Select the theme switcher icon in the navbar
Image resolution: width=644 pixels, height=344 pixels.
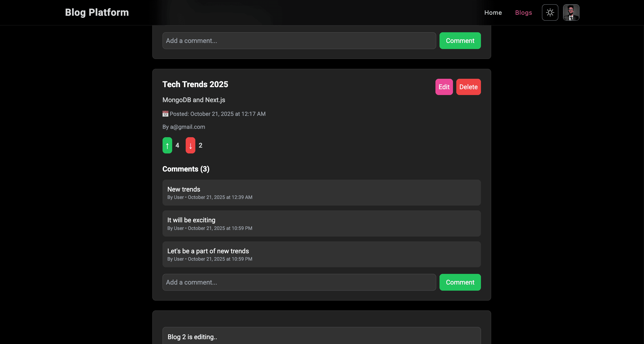pyautogui.click(x=550, y=12)
